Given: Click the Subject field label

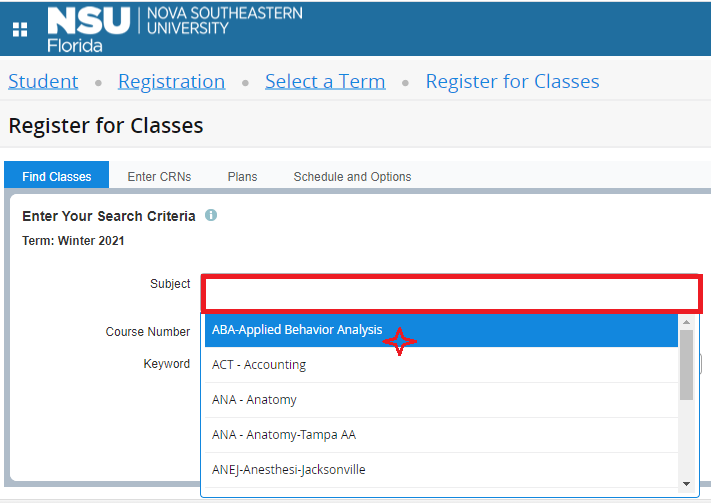Looking at the screenshot, I should (x=170, y=283).
